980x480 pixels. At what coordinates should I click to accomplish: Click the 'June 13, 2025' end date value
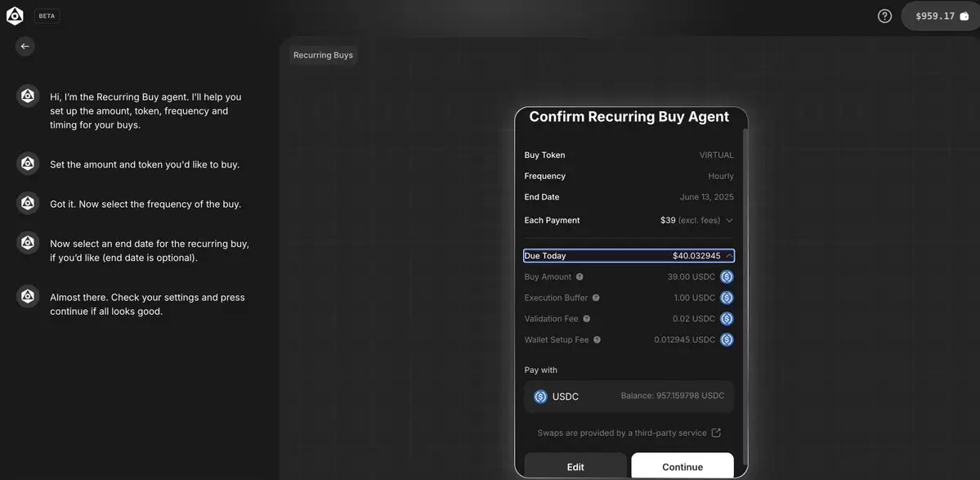coord(707,197)
